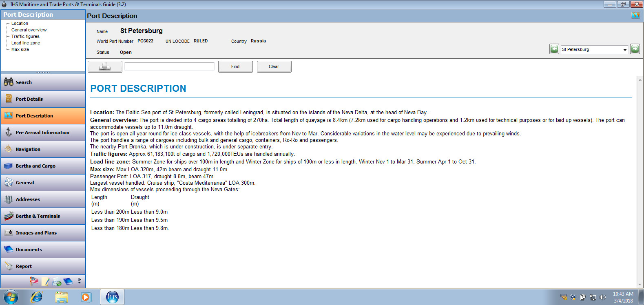644x305 pixels.
Task: Click the notepad with pen icon
Action: [45, 281]
